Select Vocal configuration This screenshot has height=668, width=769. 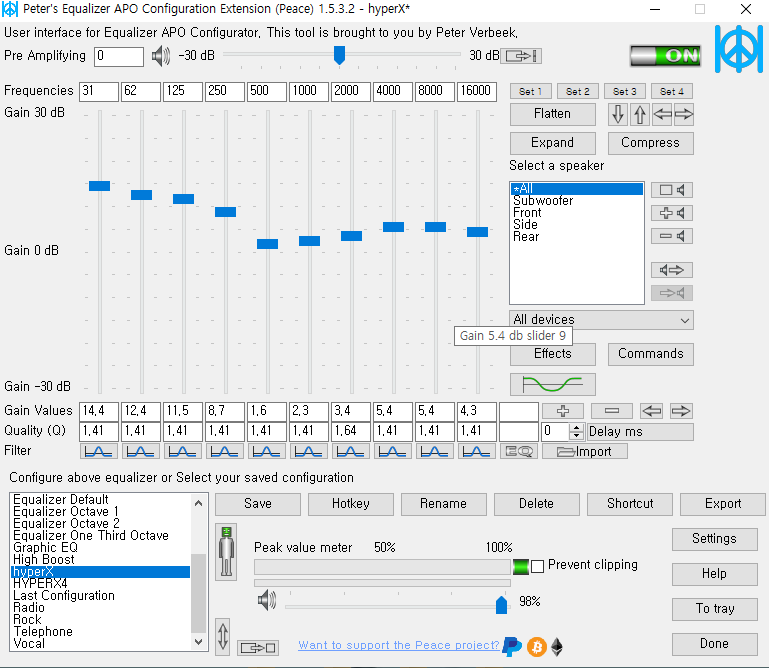pos(101,643)
